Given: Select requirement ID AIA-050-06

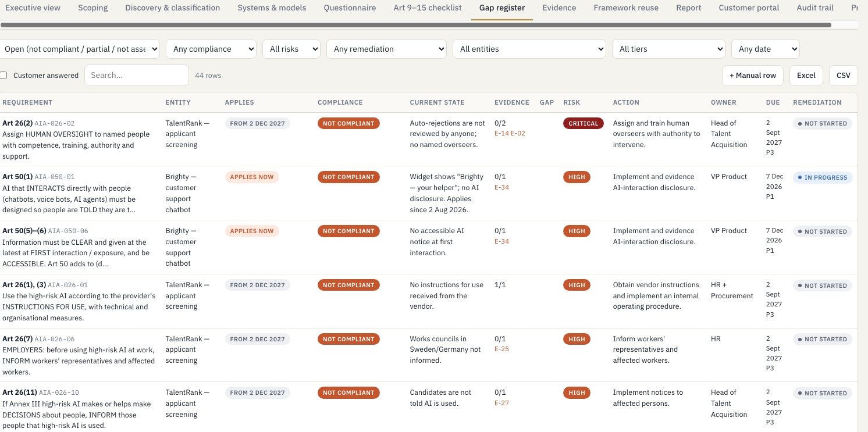Looking at the screenshot, I should tap(68, 231).
